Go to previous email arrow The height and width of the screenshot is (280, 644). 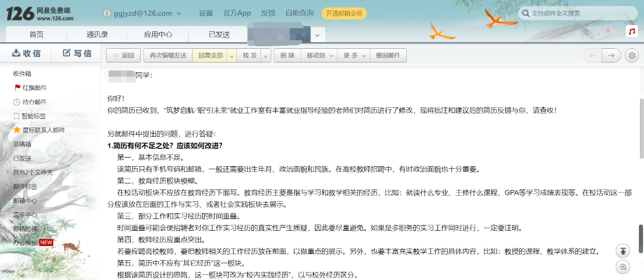[x=592, y=55]
